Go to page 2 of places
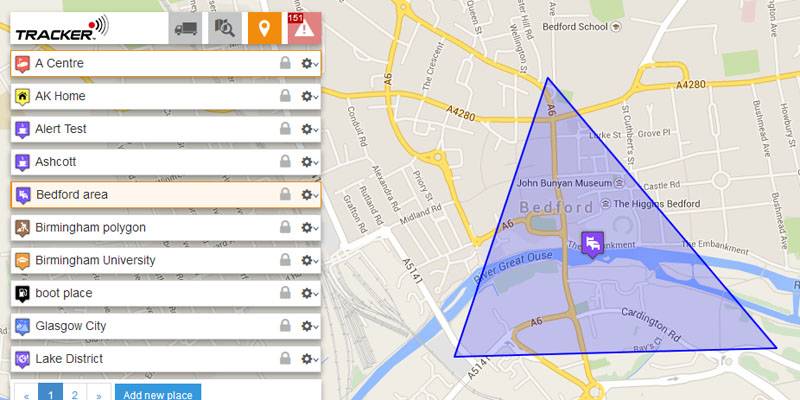 75,394
